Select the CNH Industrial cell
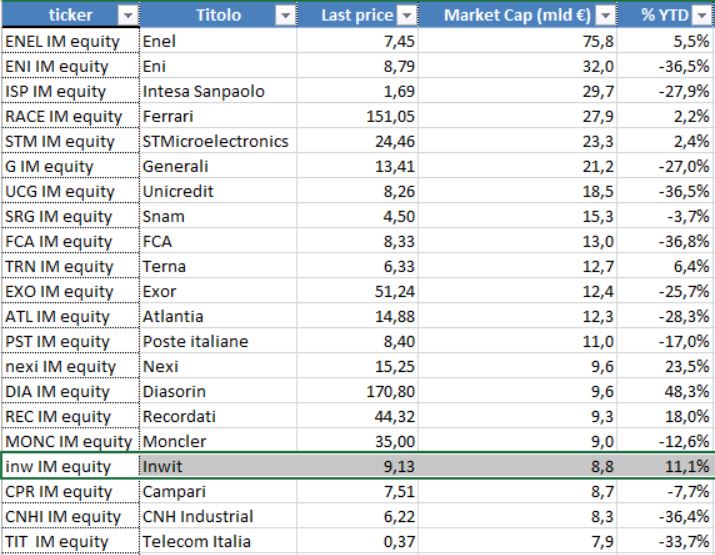Image resolution: width=715 pixels, height=555 pixels. 218,516
